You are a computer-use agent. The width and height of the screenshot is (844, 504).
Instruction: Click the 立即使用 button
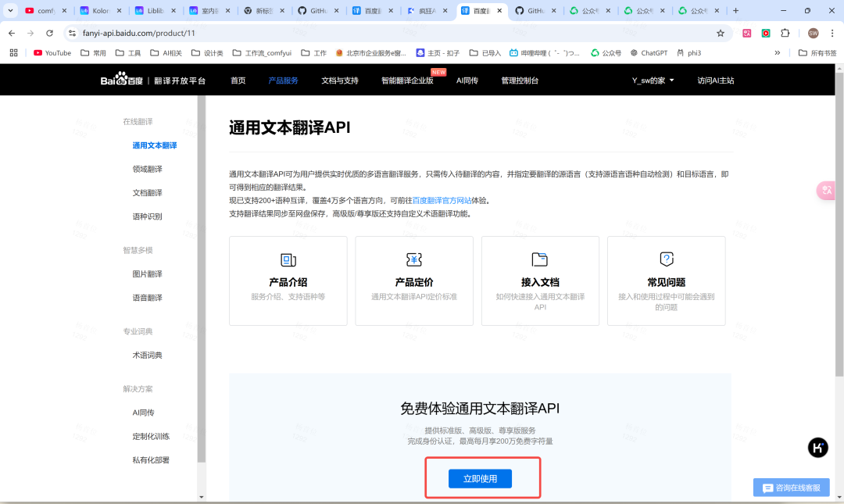pyautogui.click(x=480, y=478)
